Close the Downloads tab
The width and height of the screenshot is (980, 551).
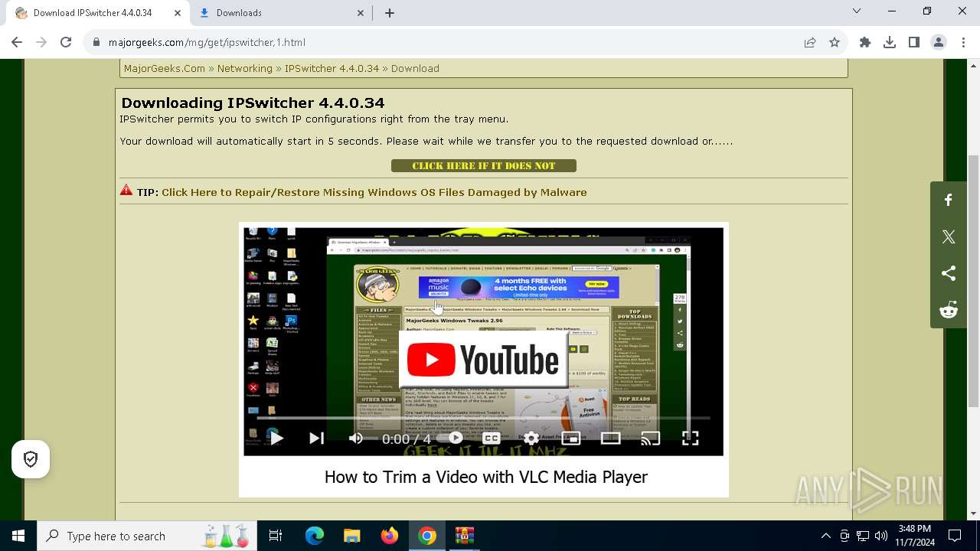tap(361, 13)
